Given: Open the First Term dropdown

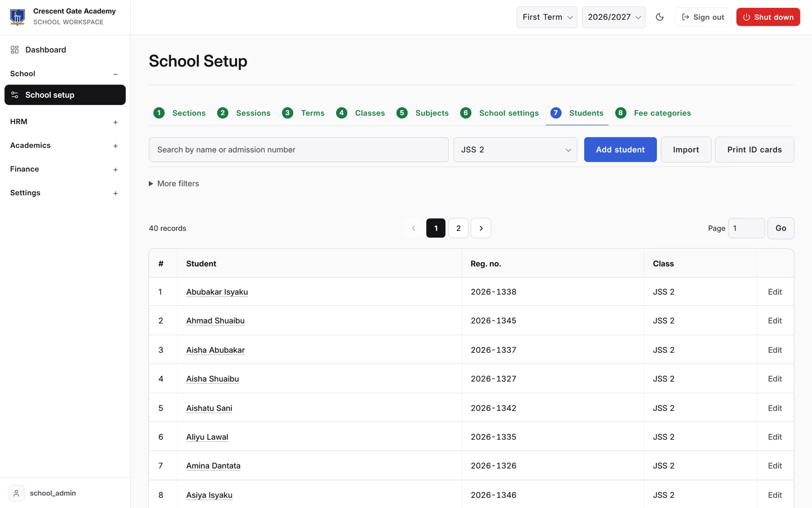Looking at the screenshot, I should [x=547, y=17].
